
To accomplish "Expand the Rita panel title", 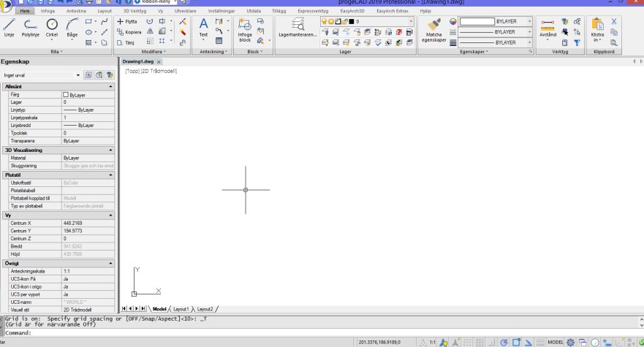I will tap(56, 52).
